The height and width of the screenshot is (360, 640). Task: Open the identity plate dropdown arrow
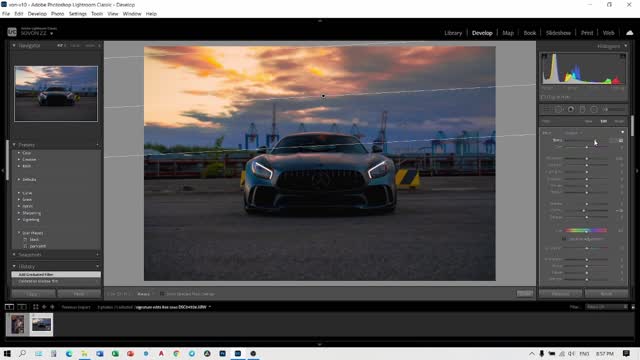tap(51, 33)
